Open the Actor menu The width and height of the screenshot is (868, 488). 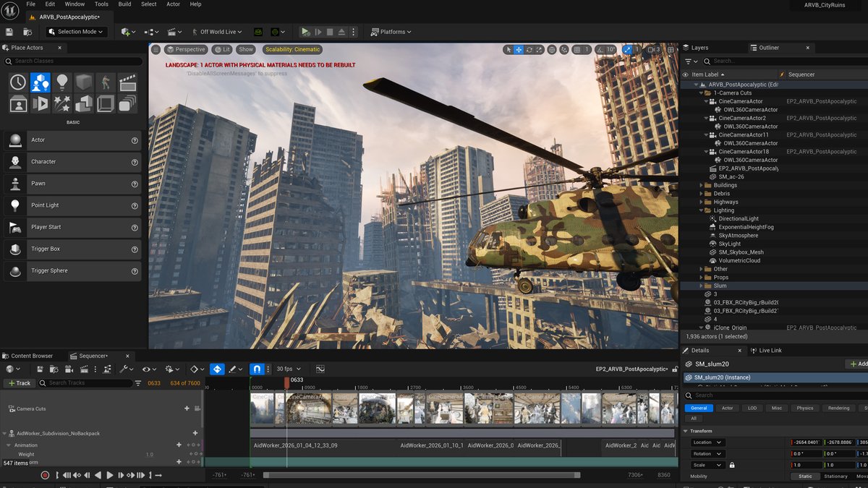(173, 4)
